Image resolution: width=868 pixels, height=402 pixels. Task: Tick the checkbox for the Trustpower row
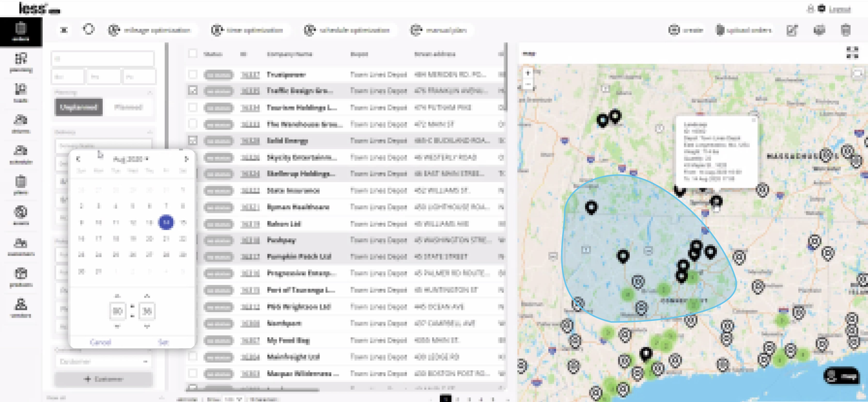click(192, 74)
